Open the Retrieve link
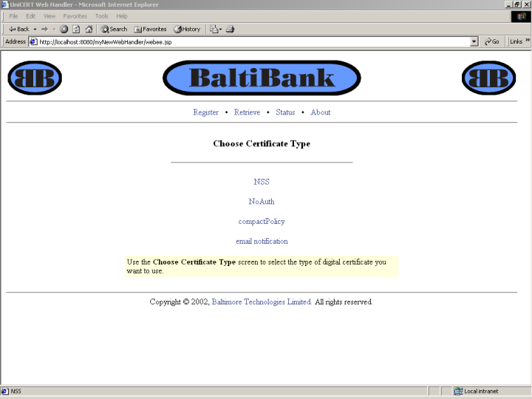Image resolution: width=532 pixels, height=399 pixels. click(247, 112)
